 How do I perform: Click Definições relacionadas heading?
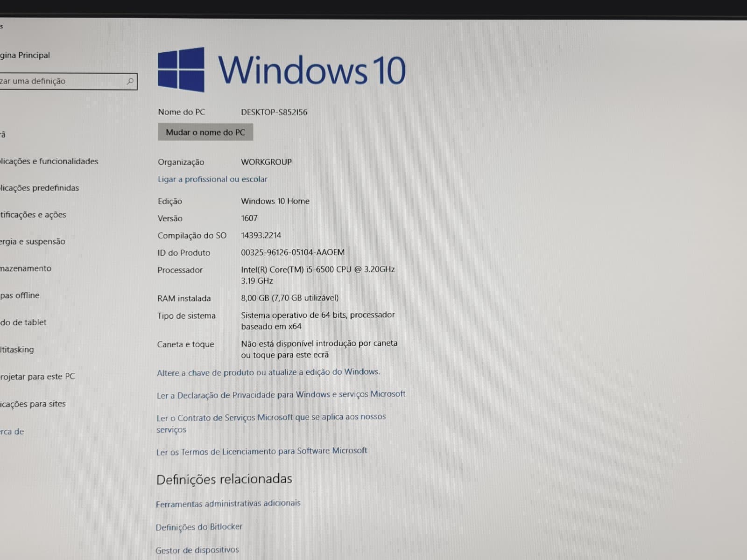(x=224, y=479)
